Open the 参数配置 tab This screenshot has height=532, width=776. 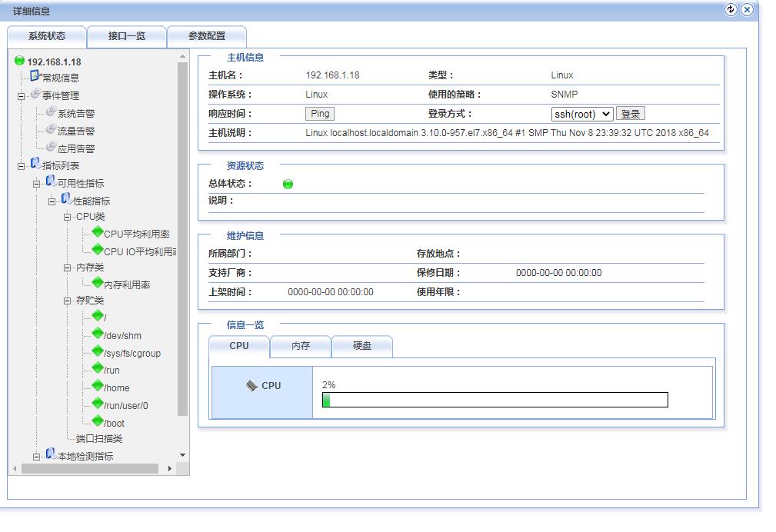207,36
